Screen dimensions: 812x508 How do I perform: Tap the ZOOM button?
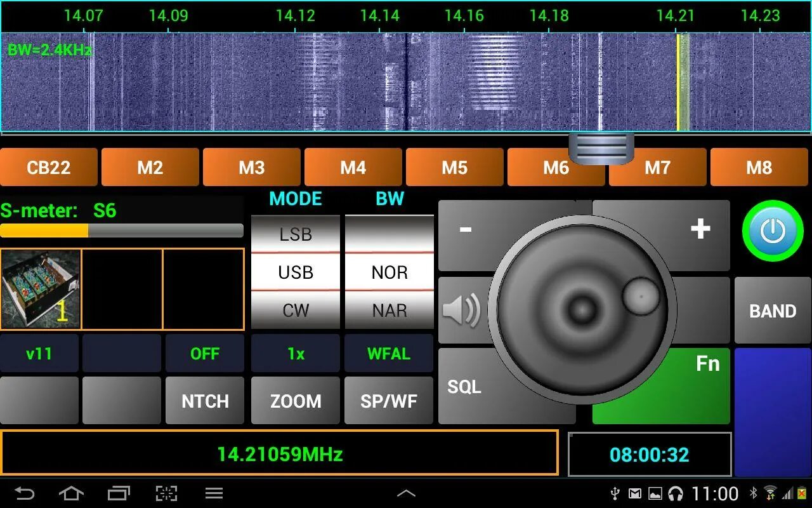coord(296,401)
